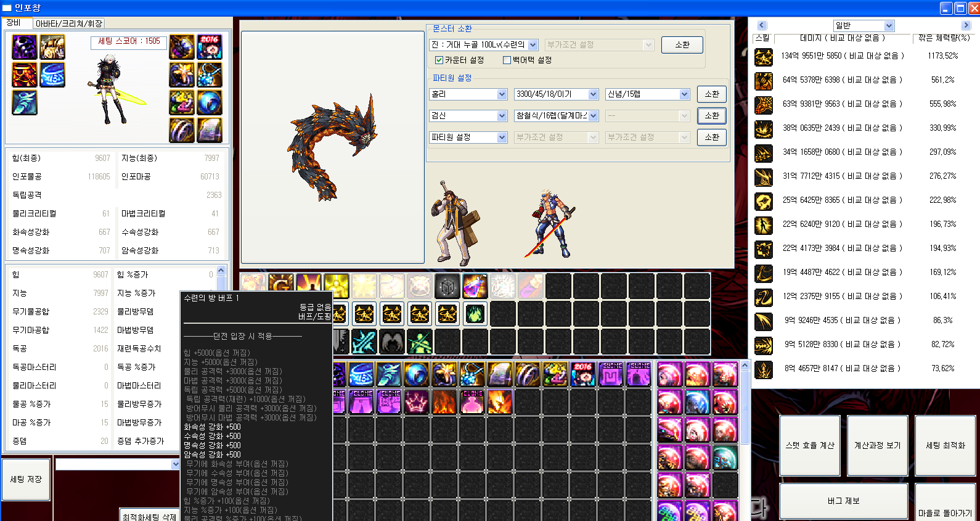Screen dimensions: 980x521
Task: Select the equipped silver rings icon
Action: click(x=182, y=130)
